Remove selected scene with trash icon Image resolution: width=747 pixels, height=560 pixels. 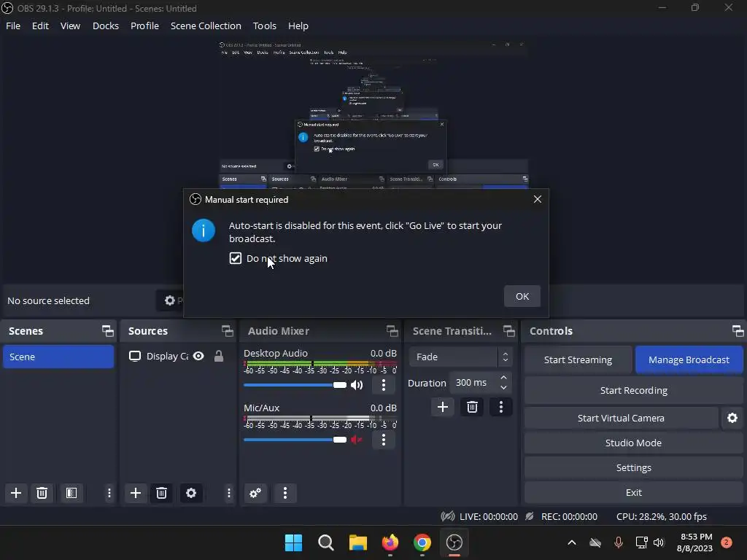click(x=42, y=493)
